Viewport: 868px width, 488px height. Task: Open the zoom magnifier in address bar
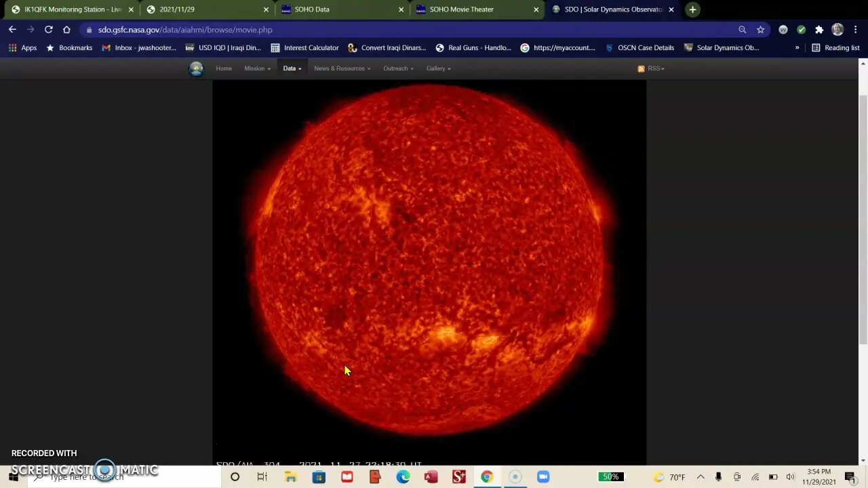click(742, 30)
